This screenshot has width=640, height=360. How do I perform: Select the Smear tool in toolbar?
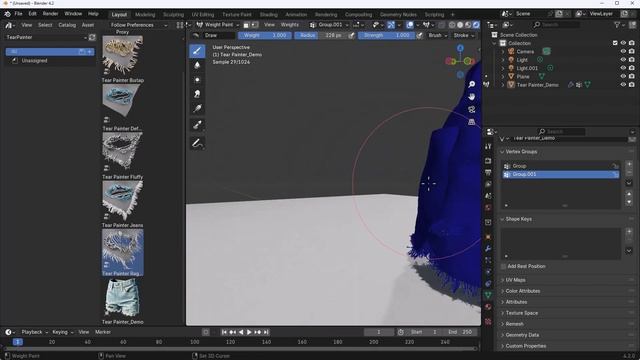(x=197, y=94)
